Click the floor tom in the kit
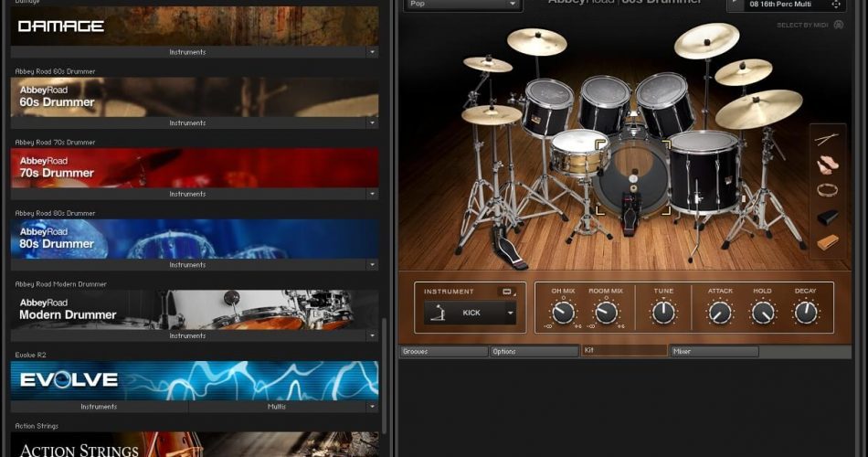 703,172
